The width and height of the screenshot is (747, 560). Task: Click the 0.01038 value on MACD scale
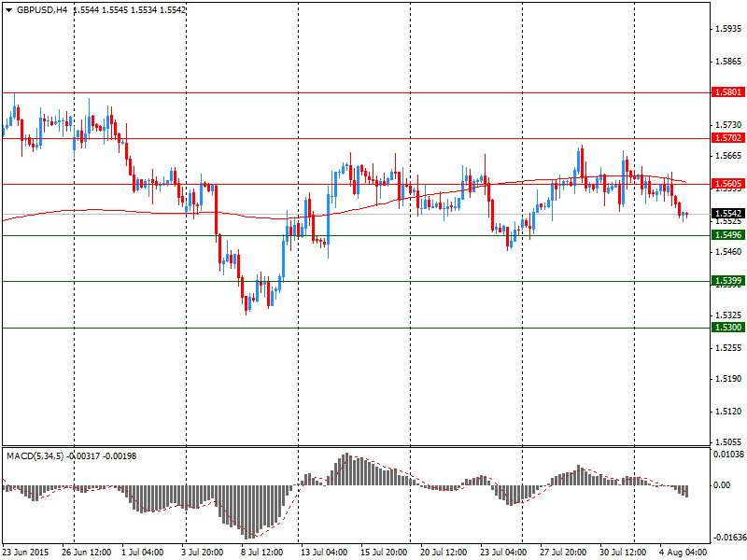coord(728,455)
